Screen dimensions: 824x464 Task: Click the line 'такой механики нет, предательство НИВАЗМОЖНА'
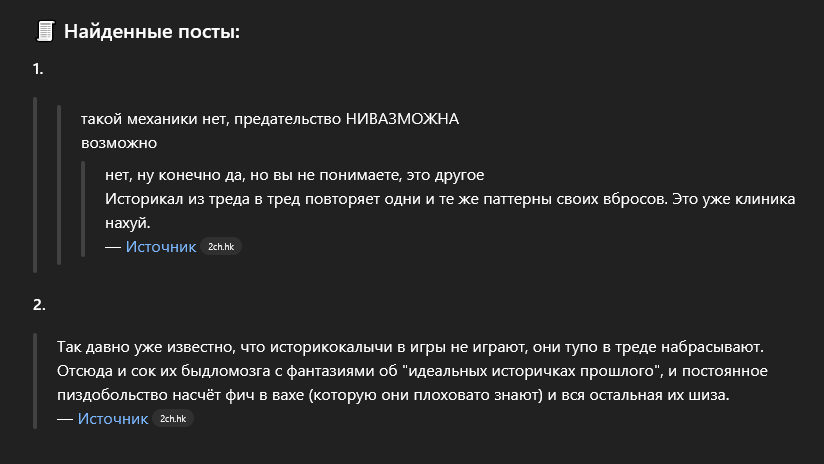click(x=270, y=119)
